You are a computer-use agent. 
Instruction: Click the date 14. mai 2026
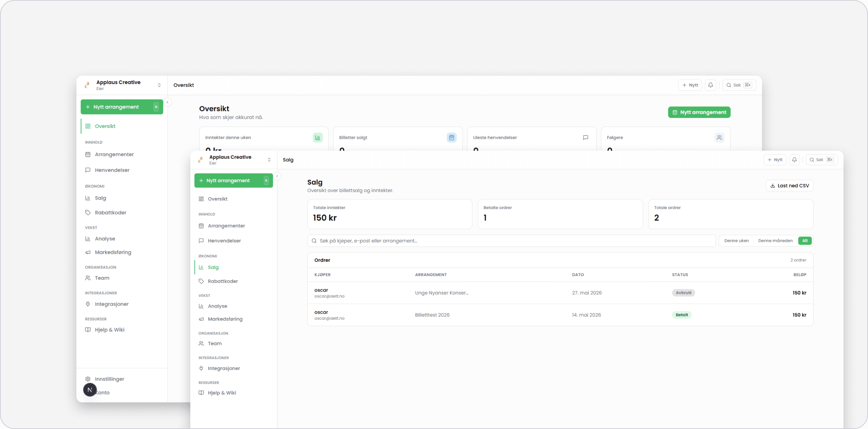point(586,315)
